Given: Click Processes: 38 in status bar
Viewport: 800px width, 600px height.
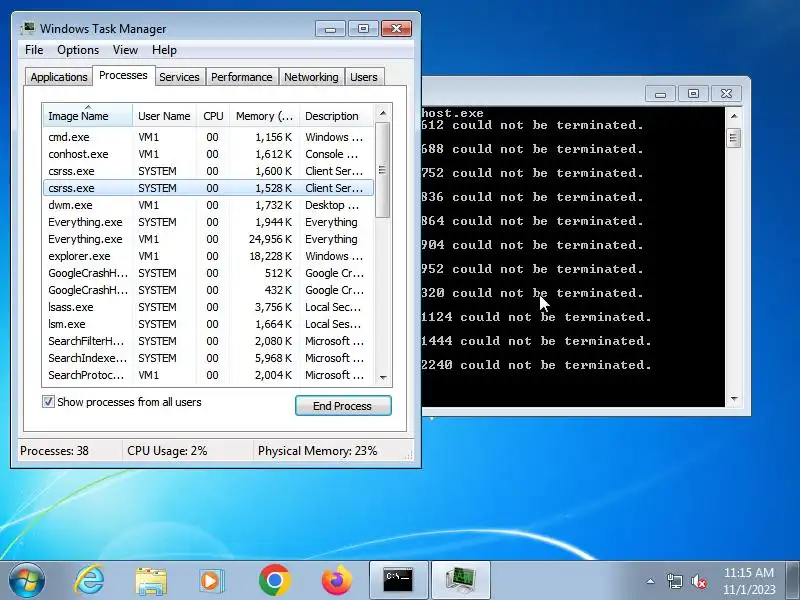Looking at the screenshot, I should click(54, 451).
